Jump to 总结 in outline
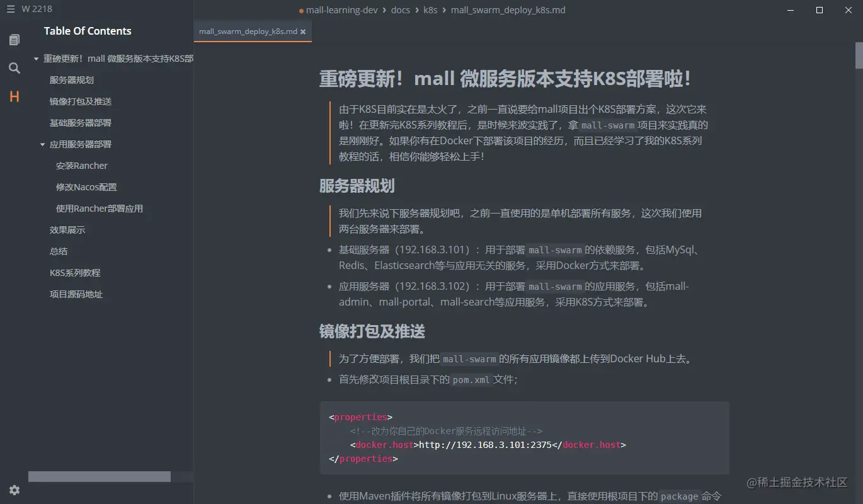Screen dimensions: 863x504 [x=59, y=251]
